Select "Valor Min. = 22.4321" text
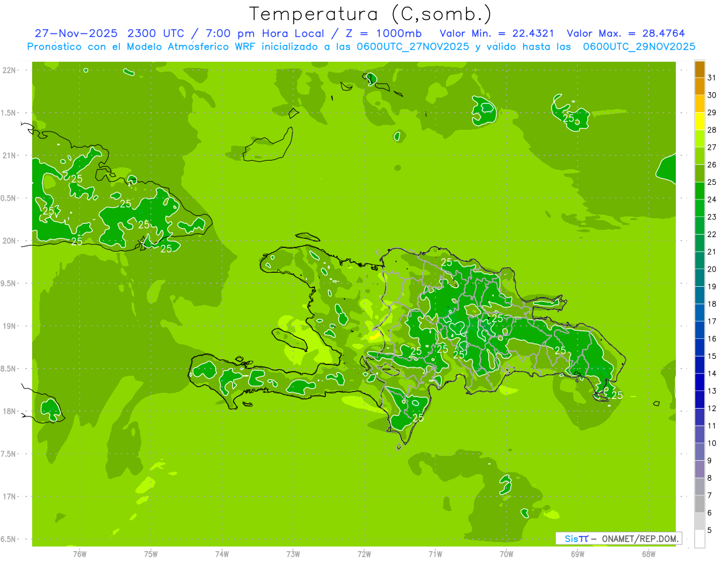728x562 pixels. pos(497,33)
